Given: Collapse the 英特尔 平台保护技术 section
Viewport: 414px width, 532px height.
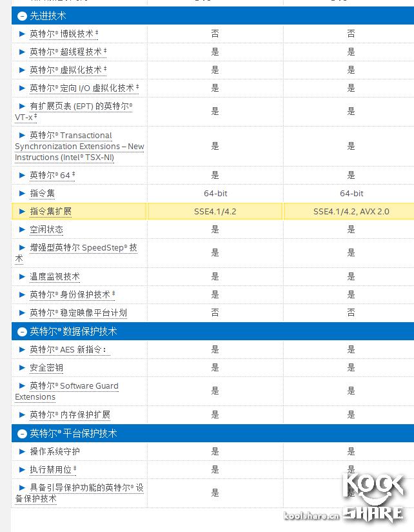Looking at the screenshot, I should click(22, 433).
